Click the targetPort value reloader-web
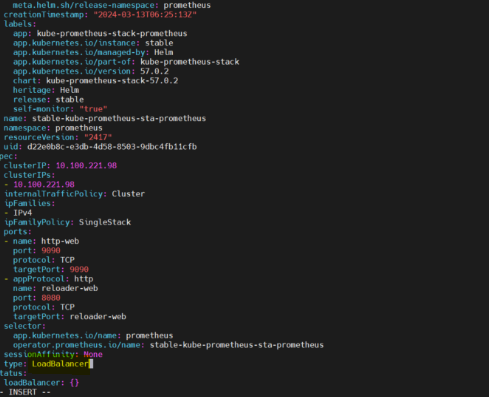489x397 pixels. click(x=98, y=317)
